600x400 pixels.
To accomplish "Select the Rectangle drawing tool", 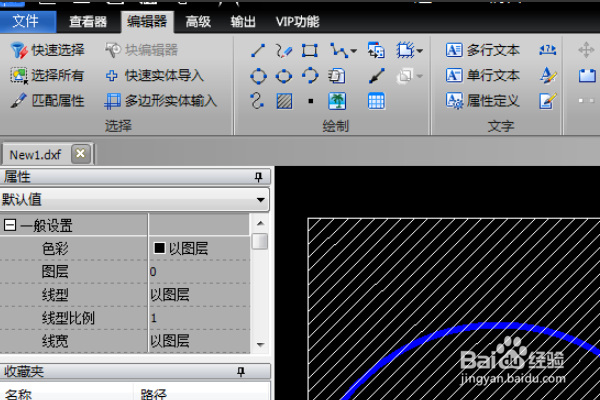I will [x=310, y=51].
